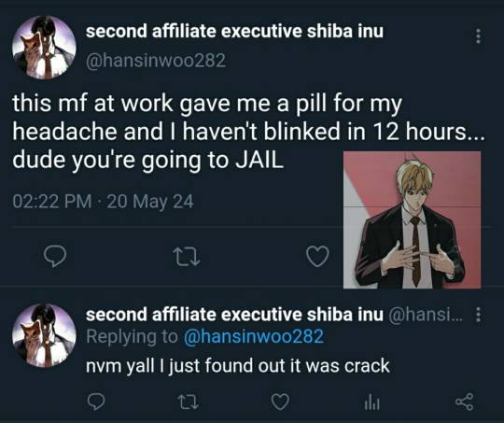
Task: View the overlaid blond anime character image
Action: (x=413, y=220)
